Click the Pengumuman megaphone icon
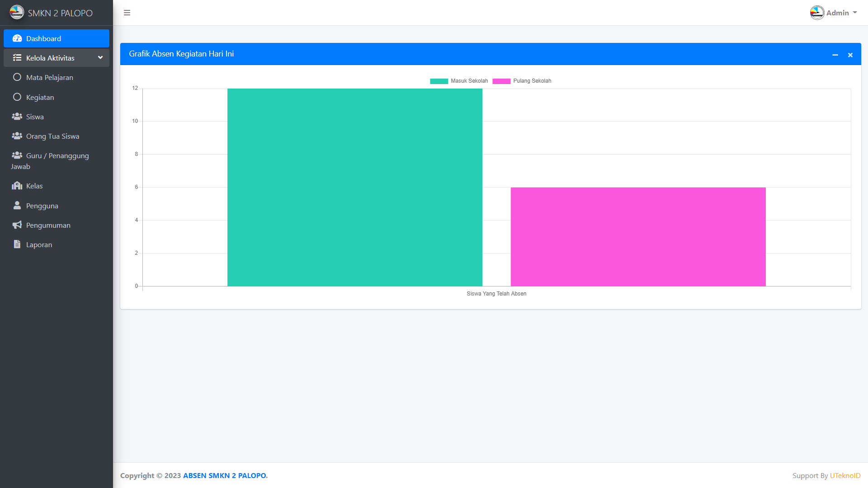The image size is (868, 488). point(17,225)
